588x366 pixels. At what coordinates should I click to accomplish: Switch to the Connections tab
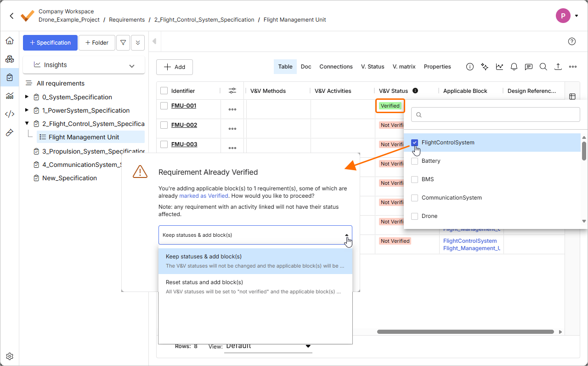(336, 67)
